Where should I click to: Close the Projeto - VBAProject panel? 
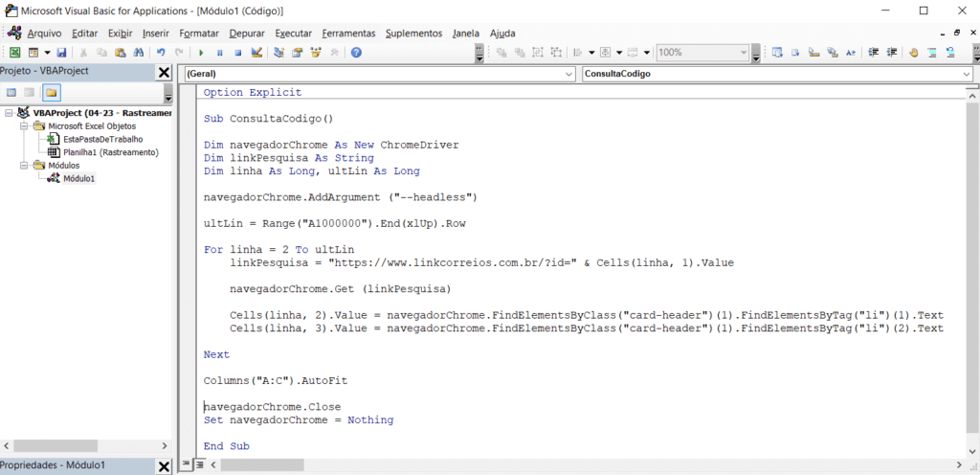(164, 73)
